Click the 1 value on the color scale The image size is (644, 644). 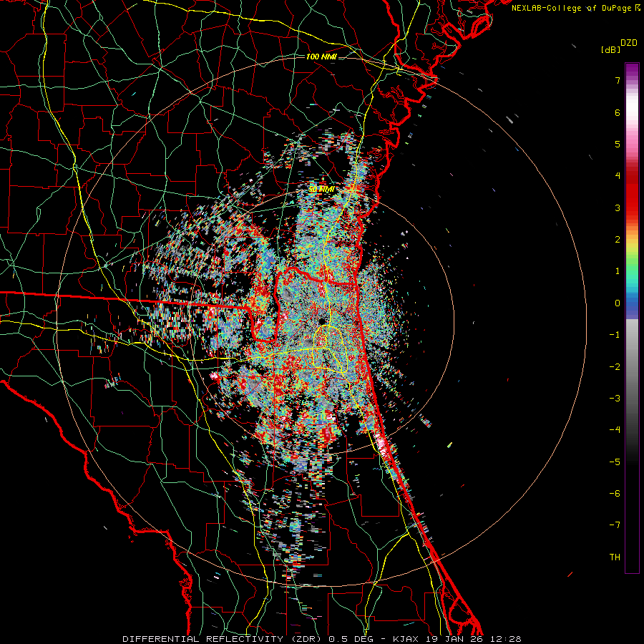618,271
